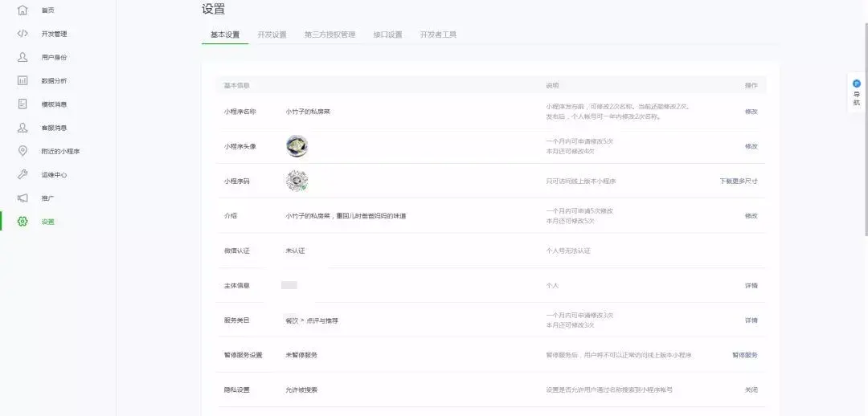Click 修改 in the 介绍 row
Image resolution: width=868 pixels, height=416 pixels.
(x=751, y=216)
